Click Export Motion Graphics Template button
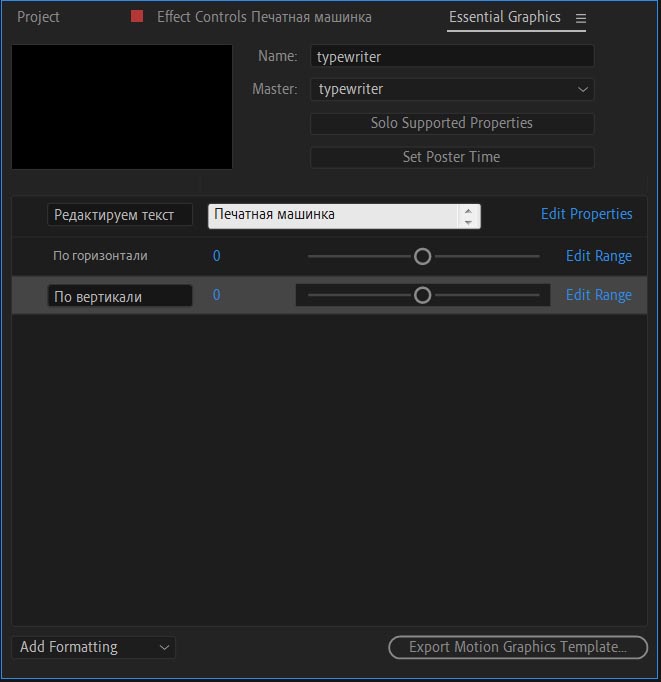The image size is (661, 682). point(518,647)
